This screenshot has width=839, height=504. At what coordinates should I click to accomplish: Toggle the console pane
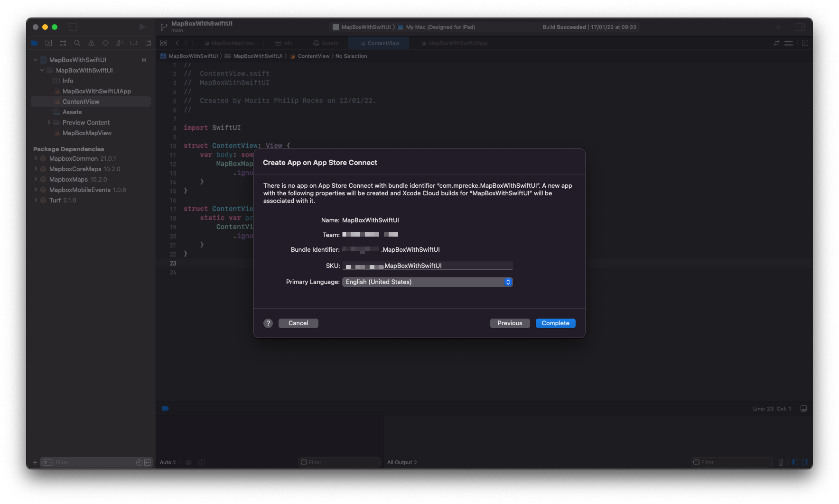[x=805, y=462]
